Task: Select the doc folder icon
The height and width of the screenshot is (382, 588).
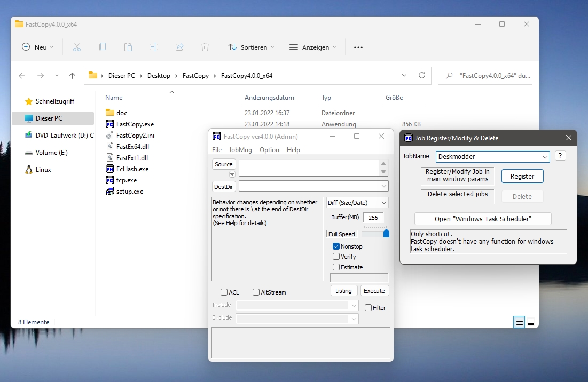Action: pos(110,113)
